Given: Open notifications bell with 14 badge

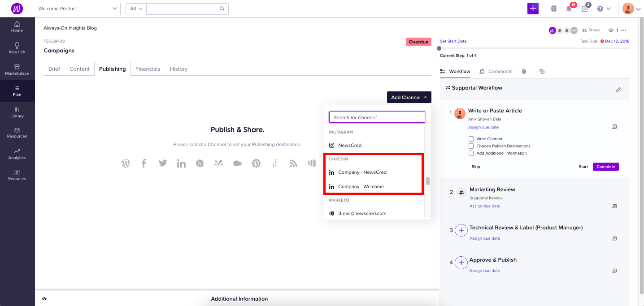Looking at the screenshot, I should click(569, 9).
